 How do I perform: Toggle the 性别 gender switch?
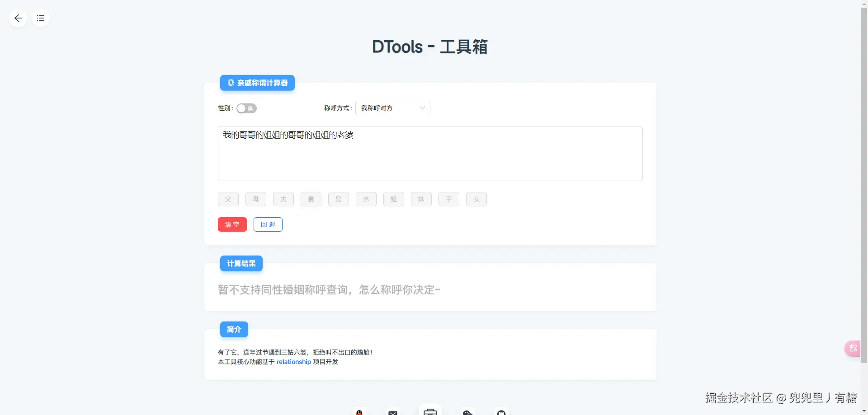246,108
